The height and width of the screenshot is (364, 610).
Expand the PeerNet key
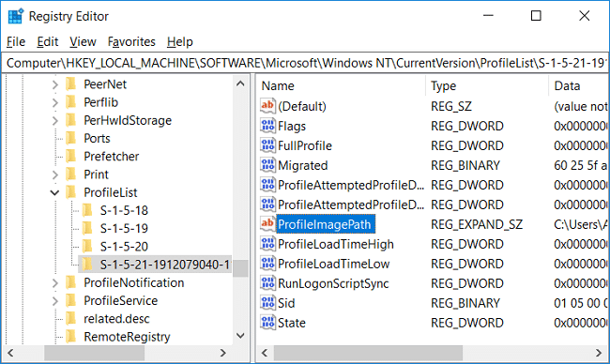click(54, 84)
